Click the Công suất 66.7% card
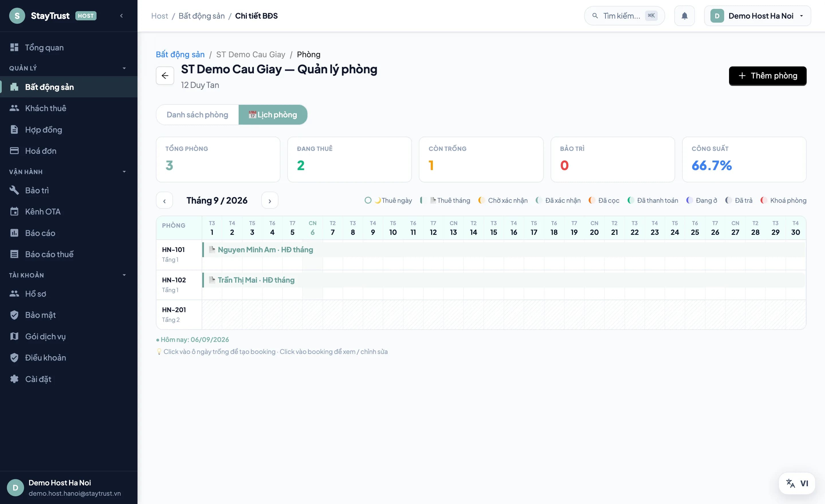Screen dimensions: 825x504 coord(744,159)
